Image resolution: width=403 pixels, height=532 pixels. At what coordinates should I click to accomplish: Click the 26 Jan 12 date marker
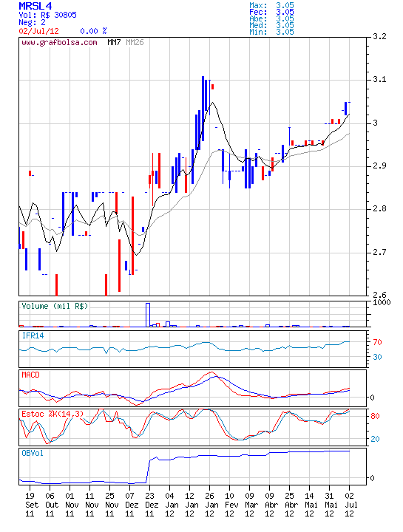209,505
